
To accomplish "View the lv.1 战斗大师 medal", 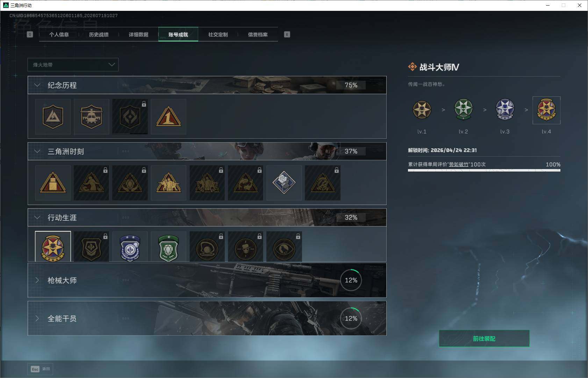I will pos(422,110).
